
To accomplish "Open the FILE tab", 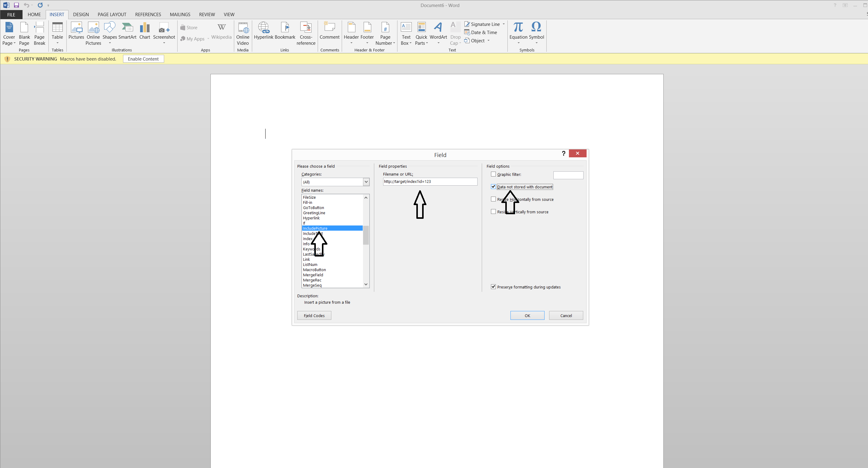I will (x=11, y=15).
